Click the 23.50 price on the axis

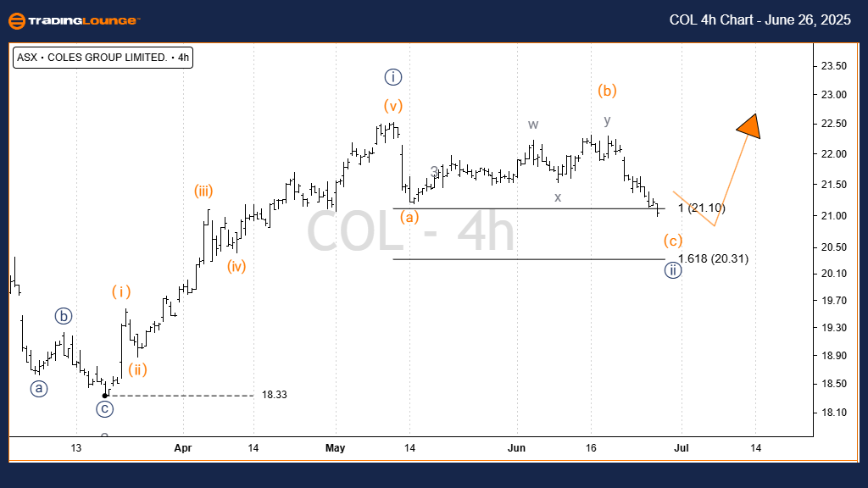click(834, 66)
